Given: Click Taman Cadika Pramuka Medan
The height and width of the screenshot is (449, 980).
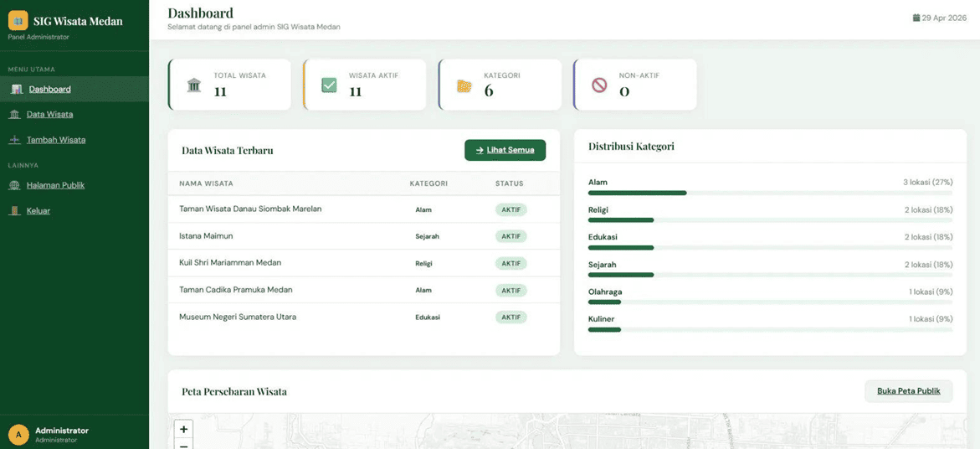Looking at the screenshot, I should coord(236,290).
